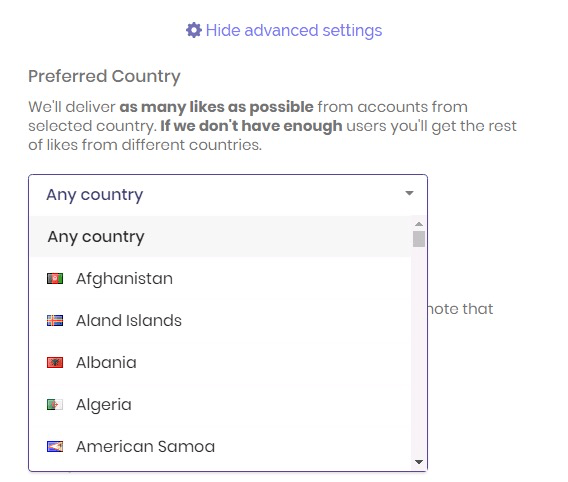Click the Afghanistan flag icon

(x=55, y=278)
